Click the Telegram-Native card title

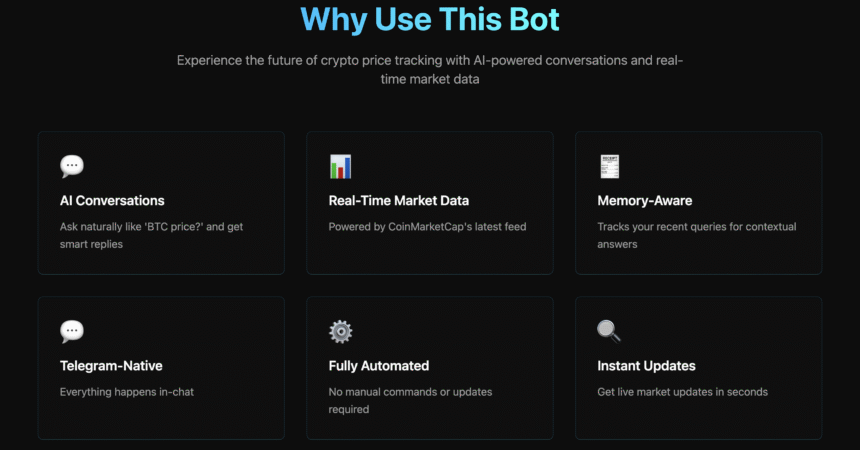click(x=111, y=366)
